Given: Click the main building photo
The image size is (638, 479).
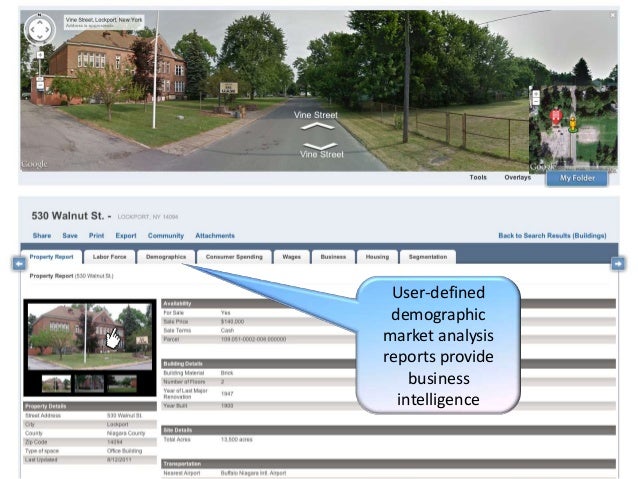Looking at the screenshot, I should [x=89, y=336].
